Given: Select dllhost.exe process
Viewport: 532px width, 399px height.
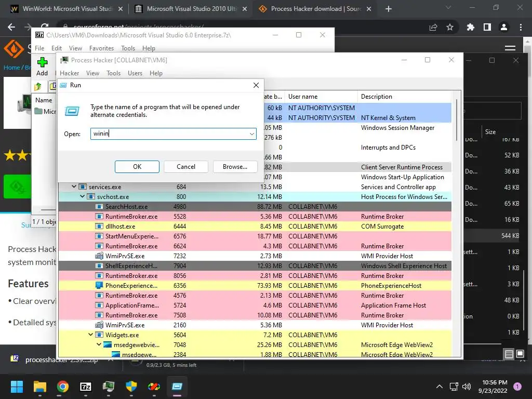Looking at the screenshot, I should [x=255, y=227].
